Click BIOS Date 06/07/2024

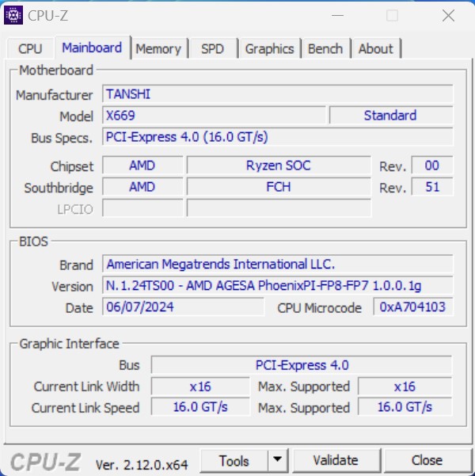tap(183, 307)
